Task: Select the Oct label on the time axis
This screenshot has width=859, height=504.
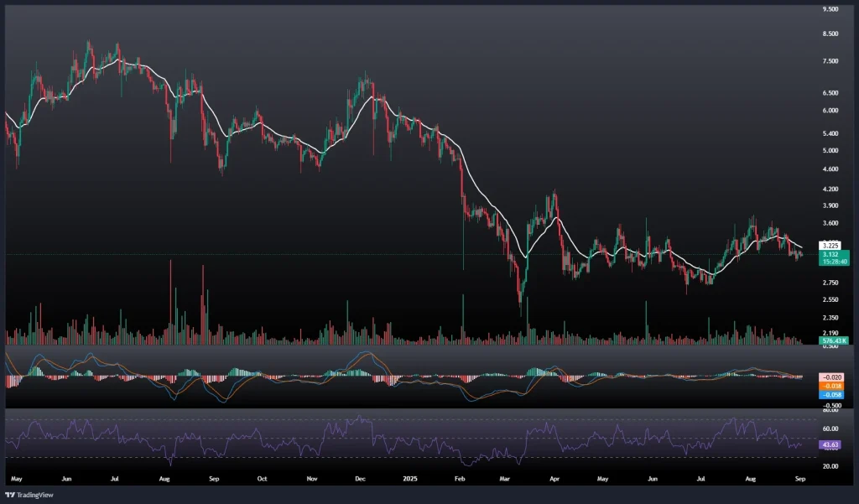Action: (x=262, y=477)
